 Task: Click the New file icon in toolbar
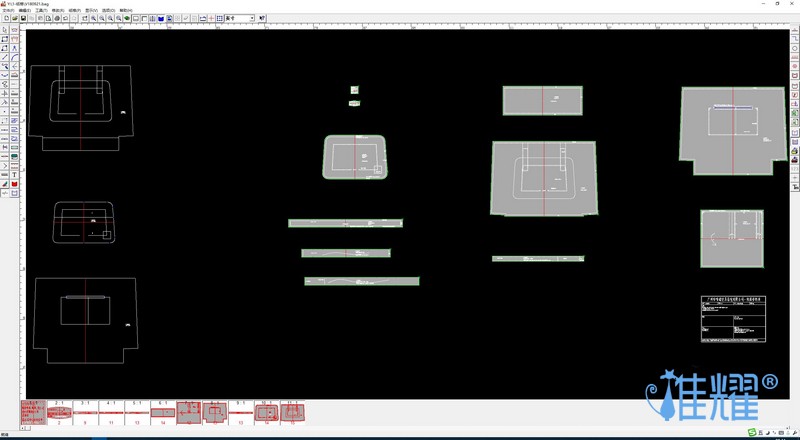[6, 18]
